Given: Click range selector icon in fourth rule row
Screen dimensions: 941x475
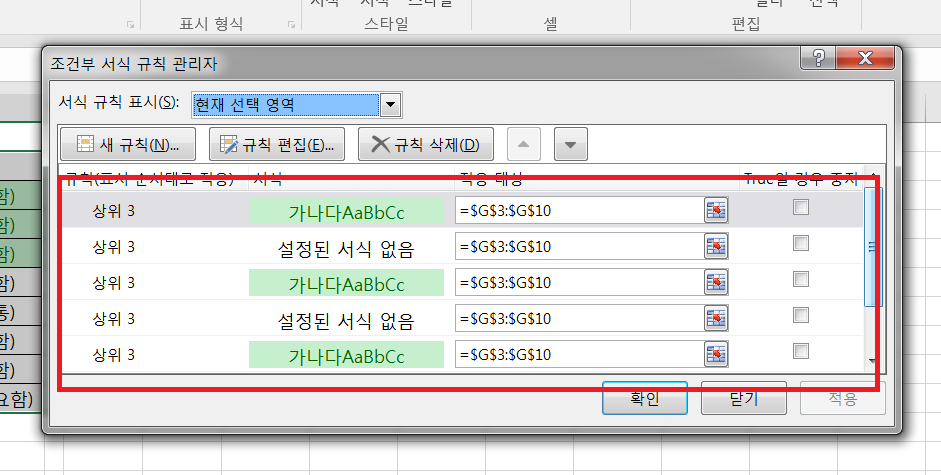Looking at the screenshot, I should (x=716, y=318).
